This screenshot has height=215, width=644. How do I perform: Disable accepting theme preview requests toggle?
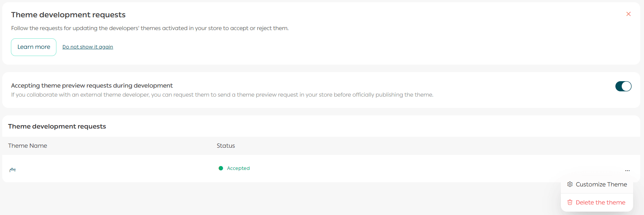(623, 86)
